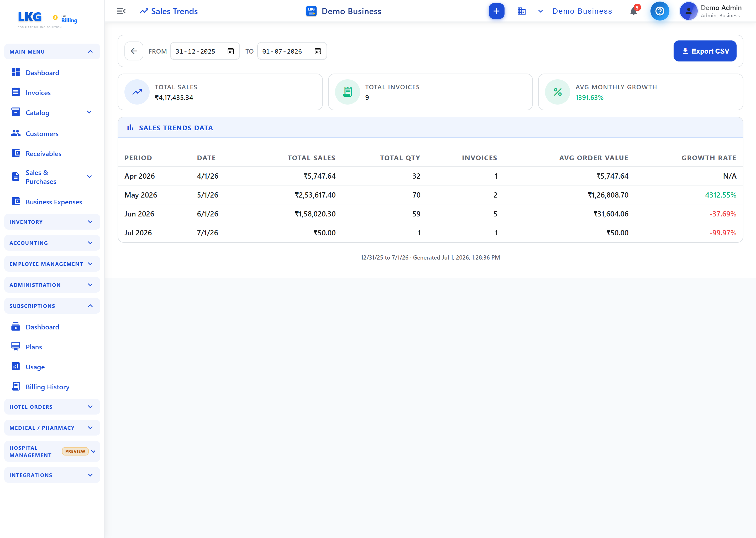
Task: Click the Business Expenses sidebar icon
Action: coord(15,201)
